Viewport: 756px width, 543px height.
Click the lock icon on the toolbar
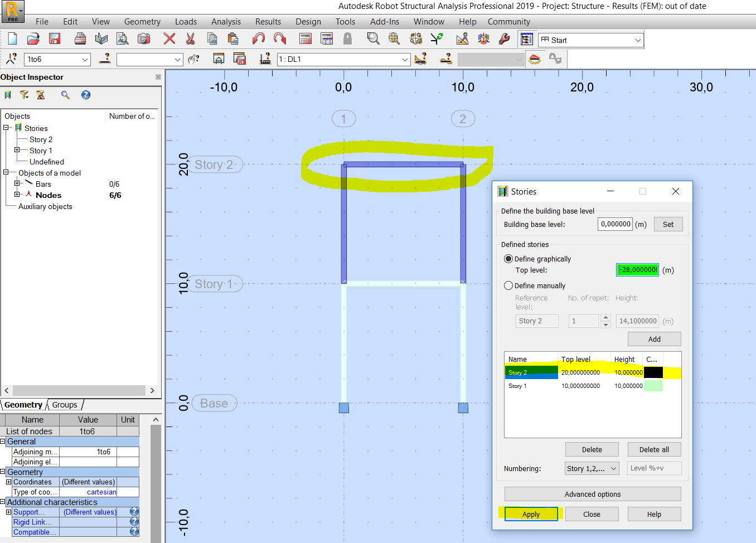coord(347,38)
